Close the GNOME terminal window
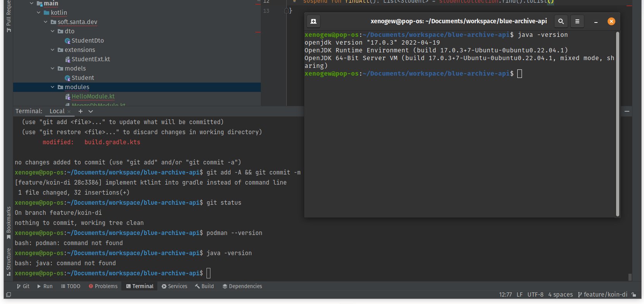This screenshot has height=304, width=644. pyautogui.click(x=611, y=21)
